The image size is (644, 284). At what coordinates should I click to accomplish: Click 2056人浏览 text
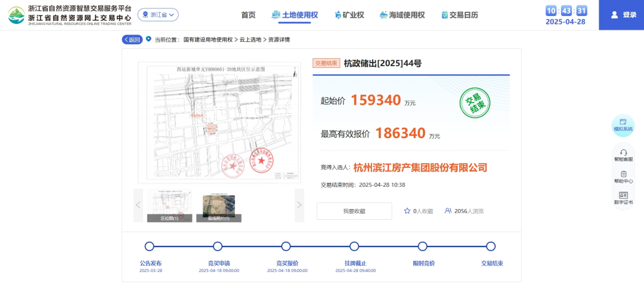(469, 211)
